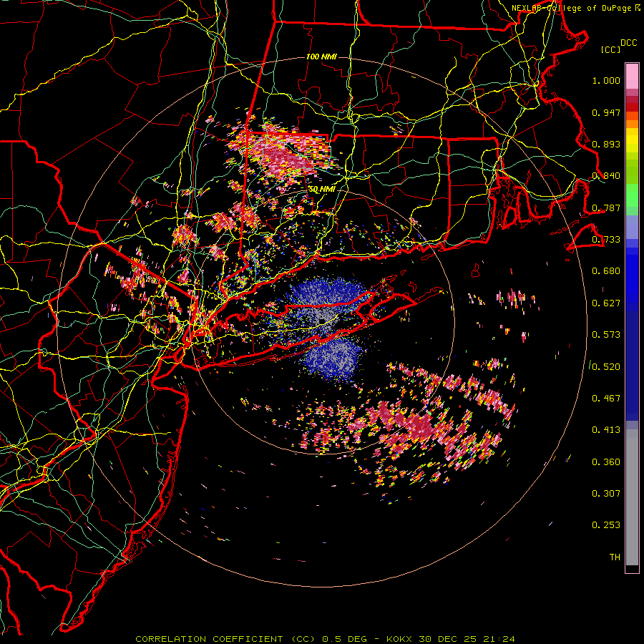Click the Correlation Coefficient KOKX caption
This screenshot has width=644, height=644.
[325, 639]
